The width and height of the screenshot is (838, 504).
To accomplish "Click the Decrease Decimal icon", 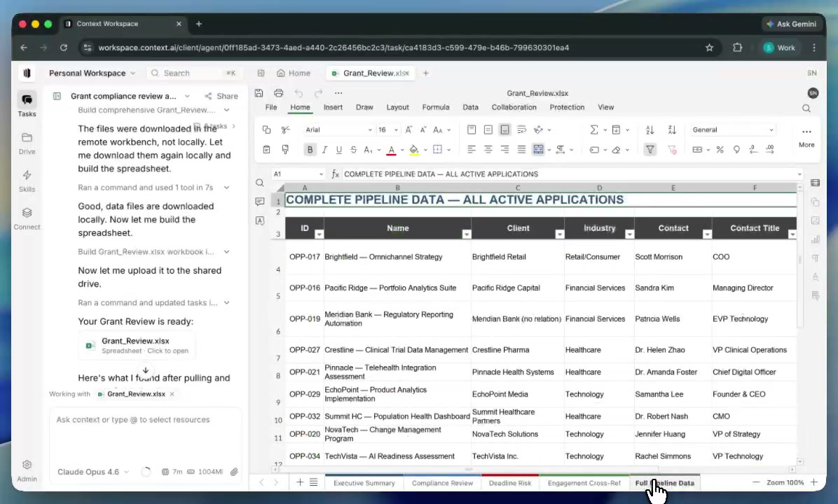I will coord(753,150).
